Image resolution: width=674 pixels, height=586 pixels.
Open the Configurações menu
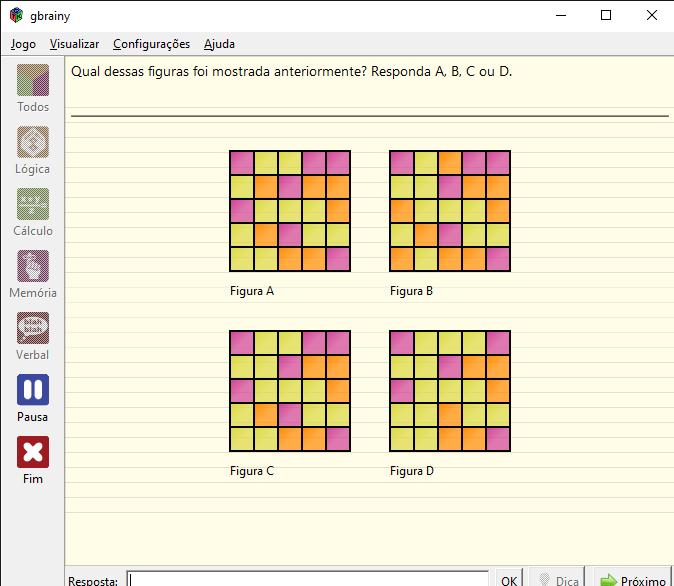[x=151, y=44]
